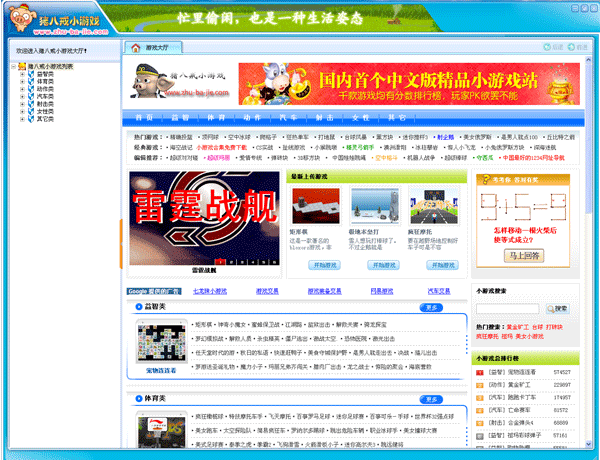Select the 游戏大厅 tab
Screen dimensions: 600x460
(153, 48)
